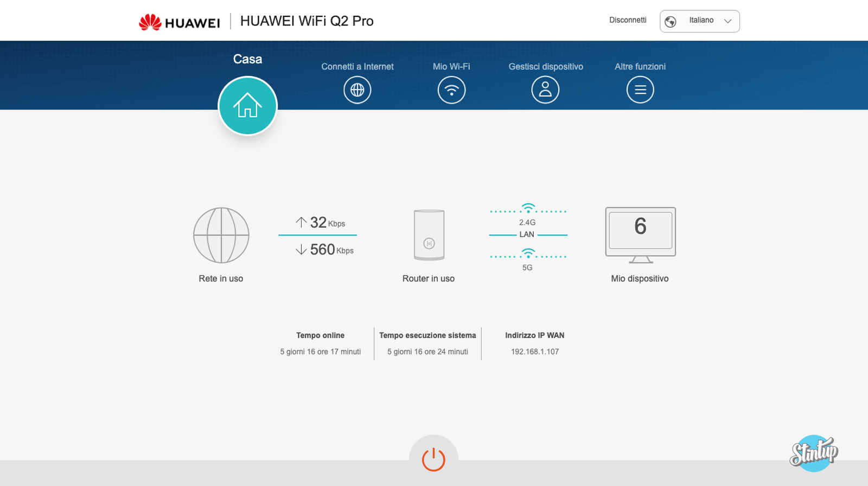The height and width of the screenshot is (486, 868).
Task: Click the Disconnetti link
Action: pos(628,20)
